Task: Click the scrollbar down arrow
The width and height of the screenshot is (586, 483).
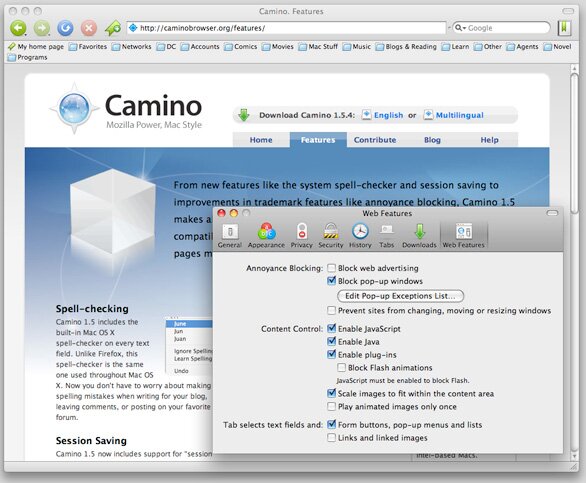Action: click(574, 456)
